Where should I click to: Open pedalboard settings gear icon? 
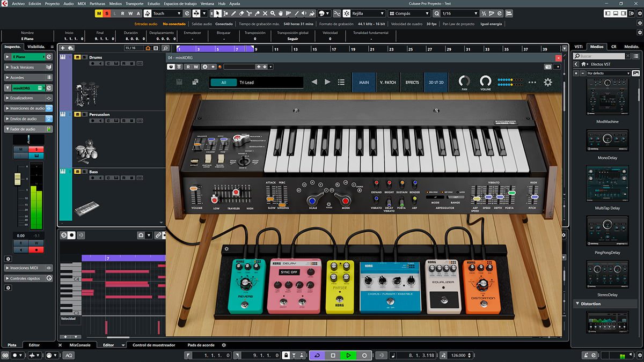[x=226, y=249]
